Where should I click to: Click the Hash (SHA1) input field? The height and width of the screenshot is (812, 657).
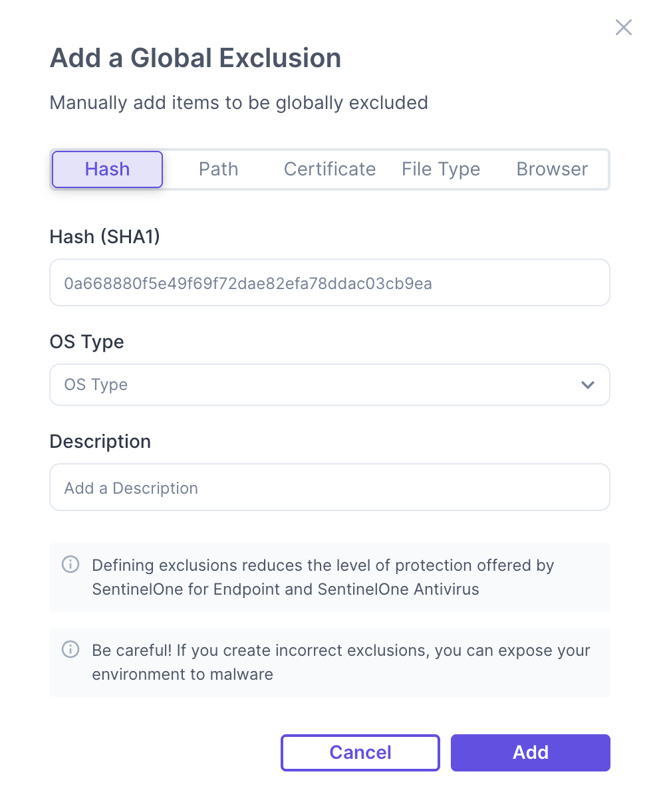click(x=329, y=283)
